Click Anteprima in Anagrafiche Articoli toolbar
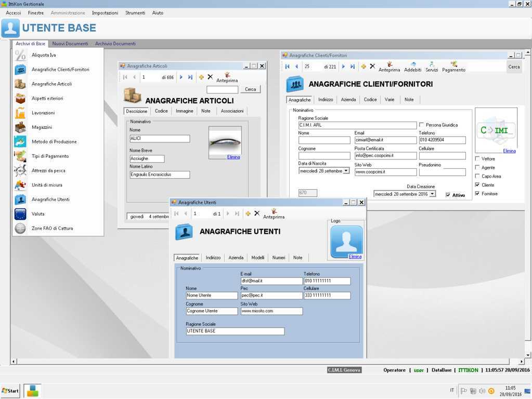Screen dimensions: 532x399 227,77
